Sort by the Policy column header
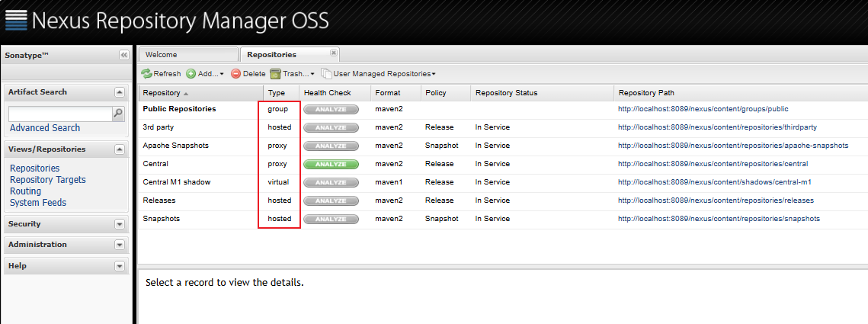The width and height of the screenshot is (868, 324). (x=446, y=93)
